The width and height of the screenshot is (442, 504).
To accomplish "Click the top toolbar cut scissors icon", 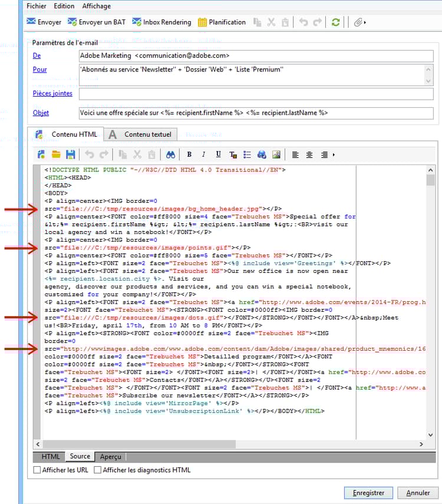I will point(271,22).
